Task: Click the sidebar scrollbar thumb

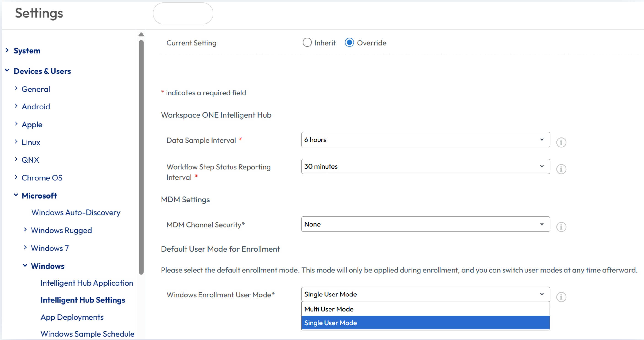Action: coord(141,157)
